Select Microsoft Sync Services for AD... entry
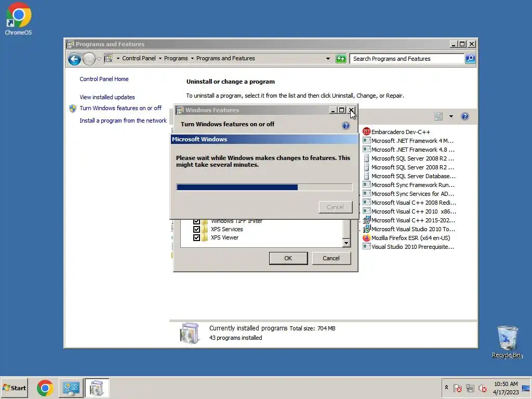The width and height of the screenshot is (532, 399). click(x=409, y=194)
